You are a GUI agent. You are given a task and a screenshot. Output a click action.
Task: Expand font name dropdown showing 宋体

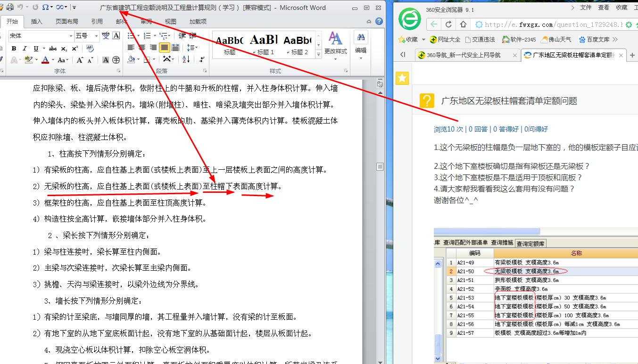(71, 36)
